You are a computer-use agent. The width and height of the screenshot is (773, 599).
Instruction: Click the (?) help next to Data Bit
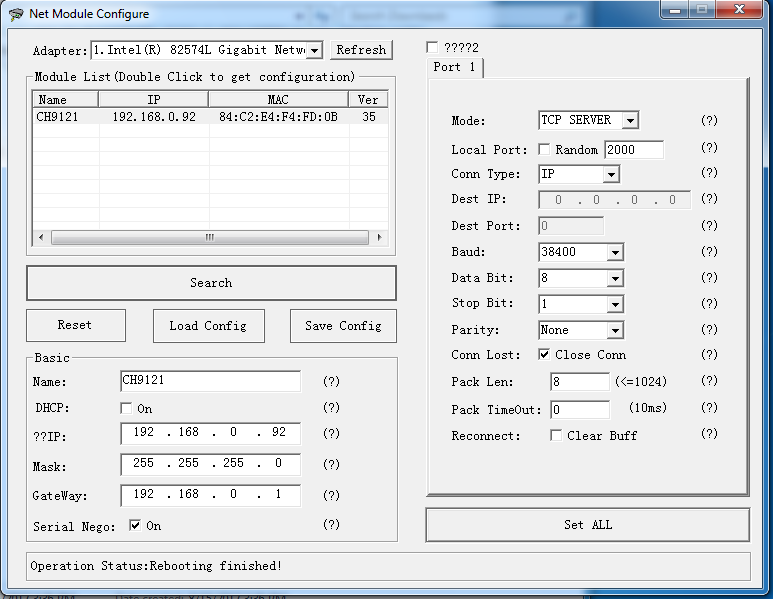pos(709,278)
